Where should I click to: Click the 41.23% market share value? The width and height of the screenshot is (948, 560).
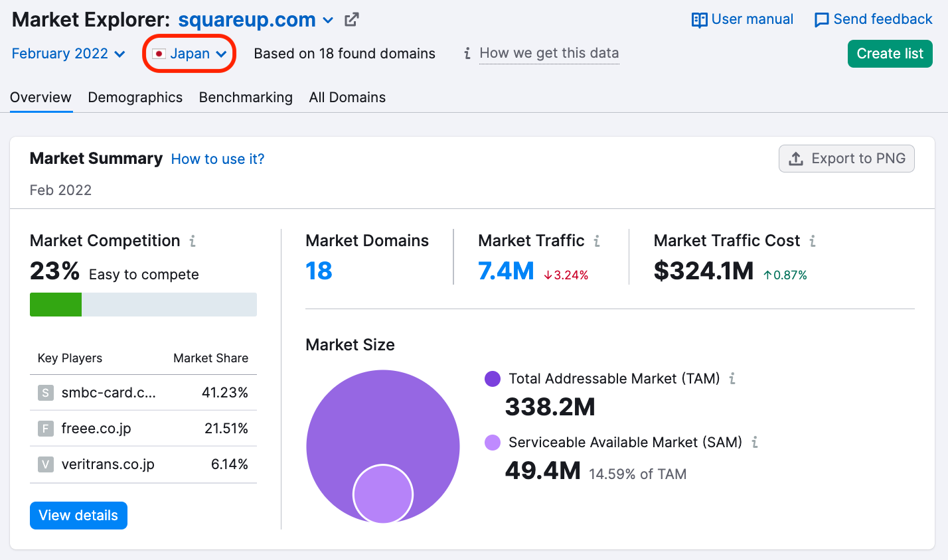coord(225,393)
